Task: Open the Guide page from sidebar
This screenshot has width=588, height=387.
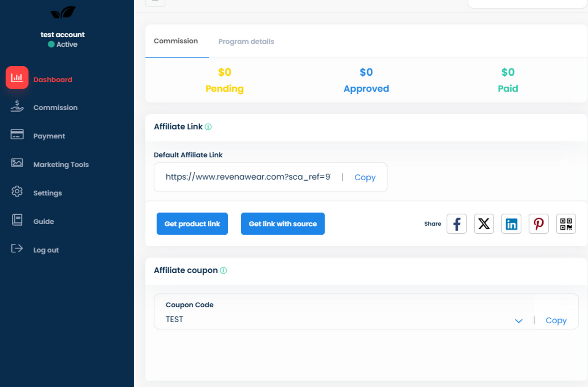Action: click(44, 222)
